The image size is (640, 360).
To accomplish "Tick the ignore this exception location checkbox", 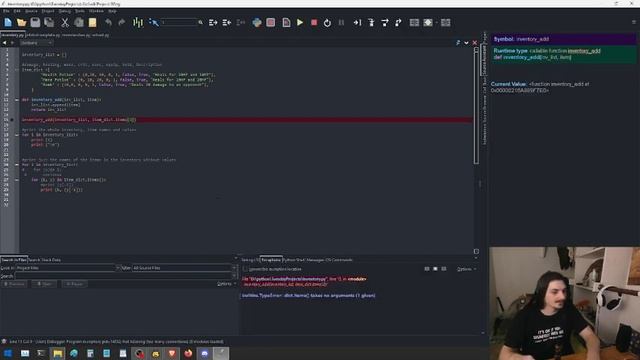I will [x=245, y=269].
